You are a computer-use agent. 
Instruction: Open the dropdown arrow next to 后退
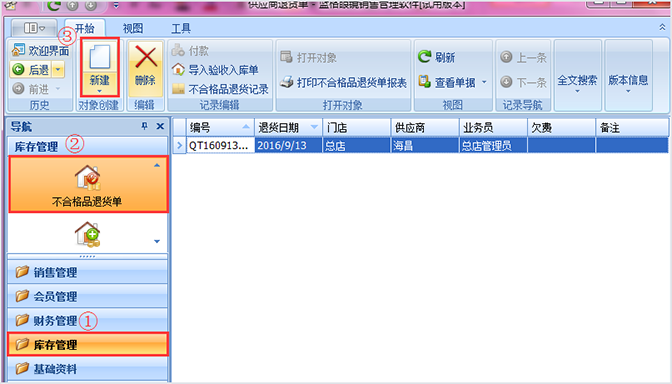pyautogui.click(x=58, y=69)
